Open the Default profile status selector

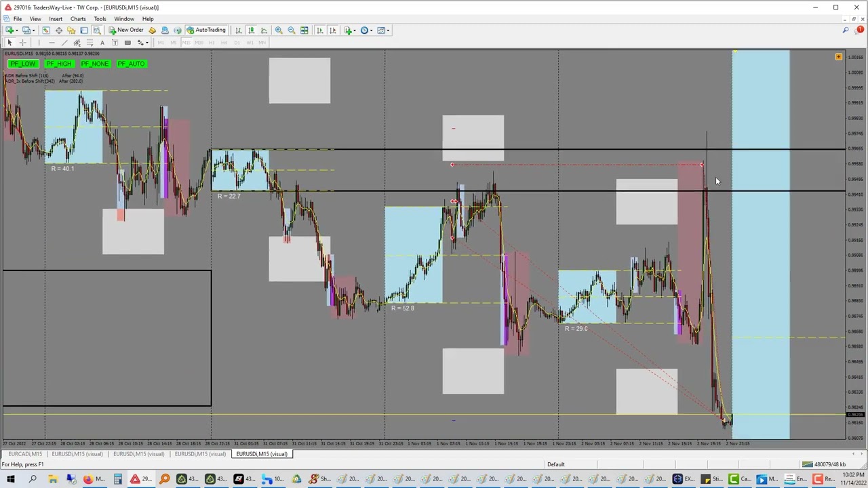(x=555, y=464)
